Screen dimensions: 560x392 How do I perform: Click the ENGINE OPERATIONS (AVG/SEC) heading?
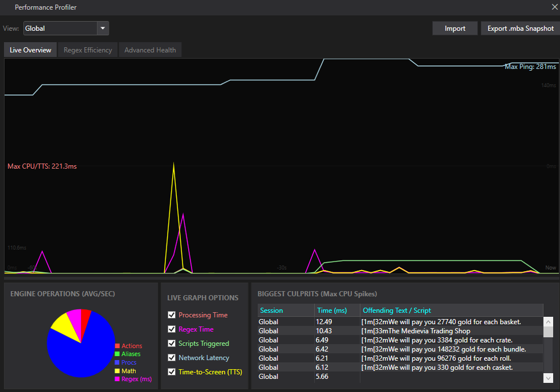[x=63, y=294]
